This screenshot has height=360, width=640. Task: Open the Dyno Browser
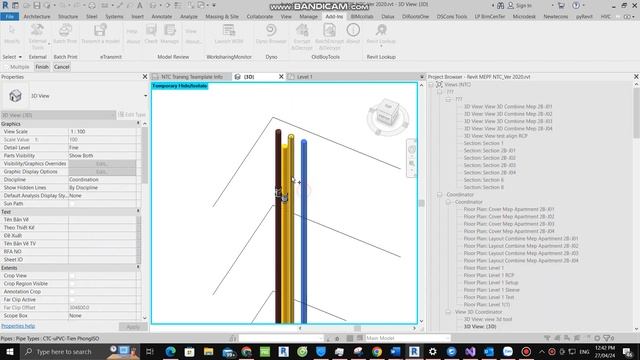[271, 34]
